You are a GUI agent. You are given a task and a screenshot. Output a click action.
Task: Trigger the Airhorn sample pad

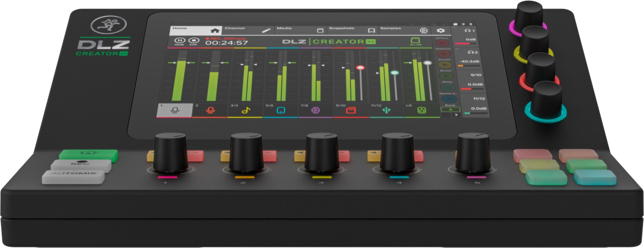tap(442, 43)
